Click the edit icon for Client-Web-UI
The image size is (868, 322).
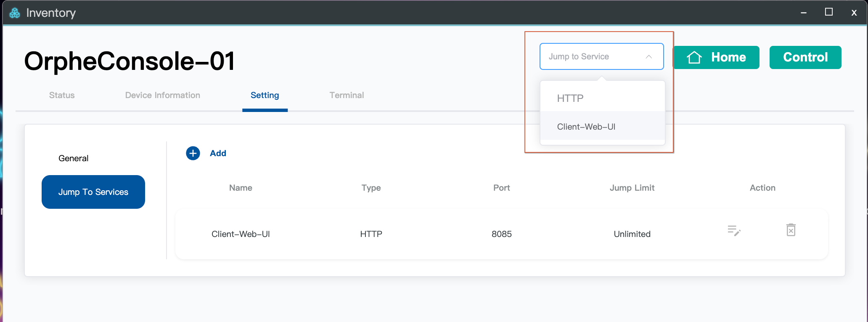(x=734, y=230)
